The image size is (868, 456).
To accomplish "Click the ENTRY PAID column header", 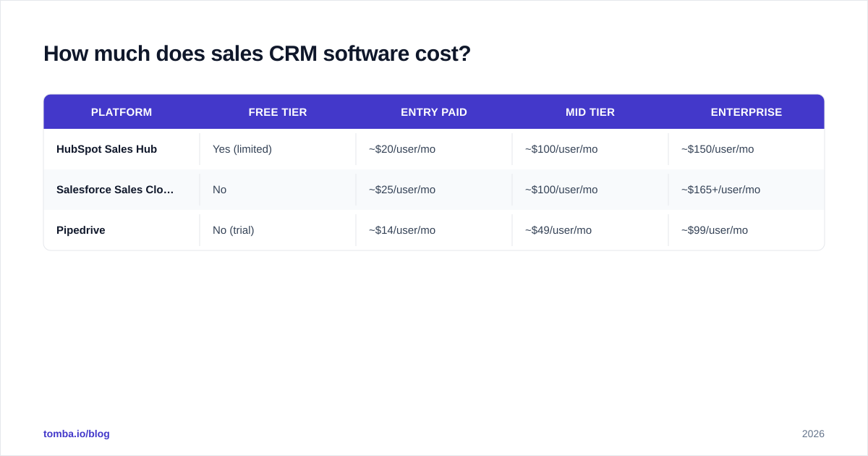I will pos(434,112).
